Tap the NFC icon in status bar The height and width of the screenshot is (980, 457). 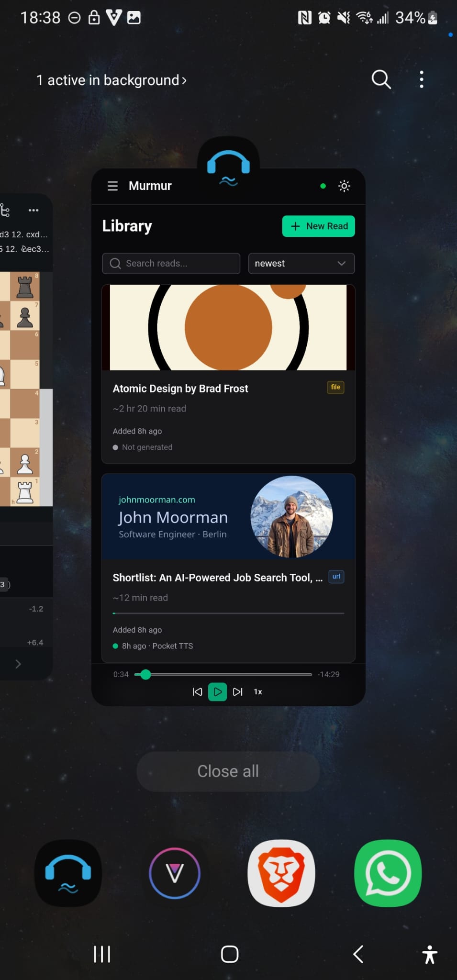[304, 18]
